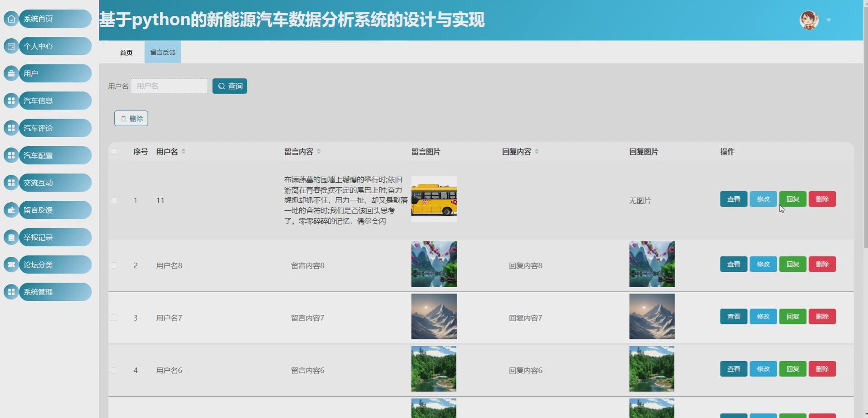This screenshot has width=868, height=418.
Task: Open the 系统首页 home icon in sidebar
Action: click(10, 19)
